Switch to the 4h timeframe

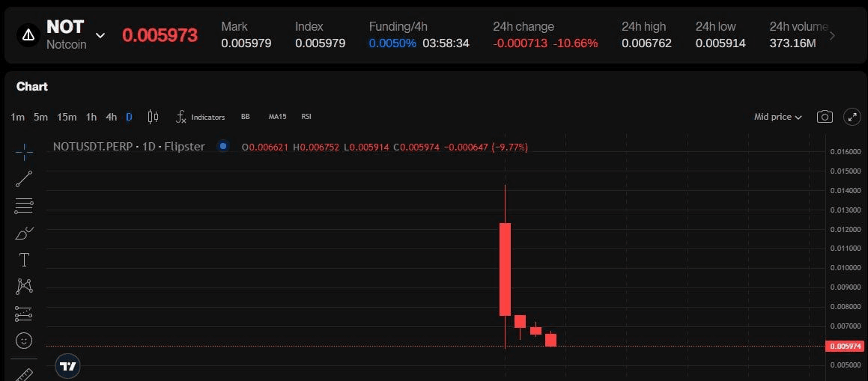111,117
